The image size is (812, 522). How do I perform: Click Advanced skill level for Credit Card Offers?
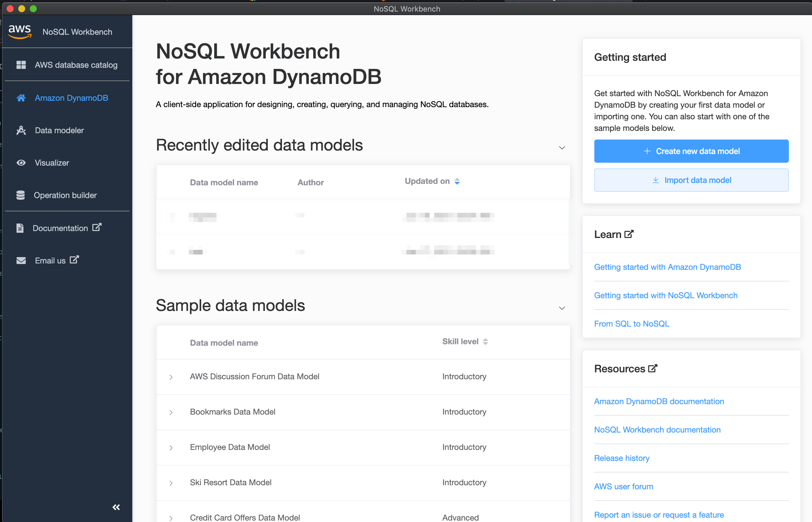460,518
